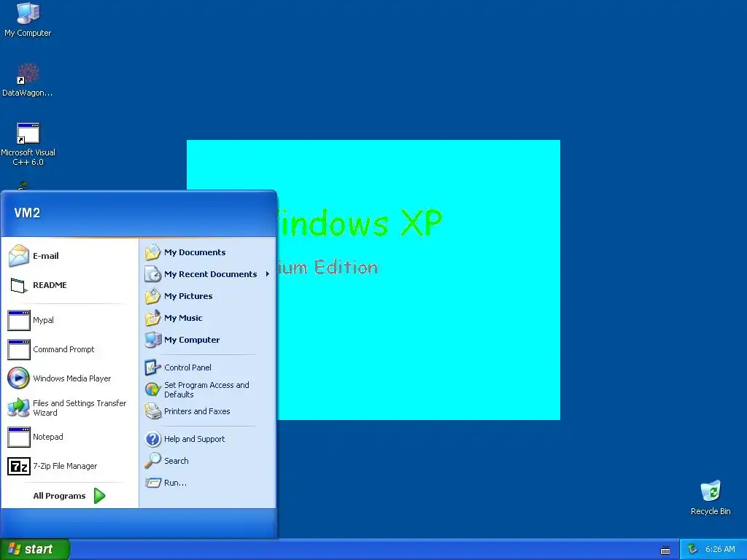Open the 7-Zip File Manager icon

pyautogui.click(x=18, y=466)
